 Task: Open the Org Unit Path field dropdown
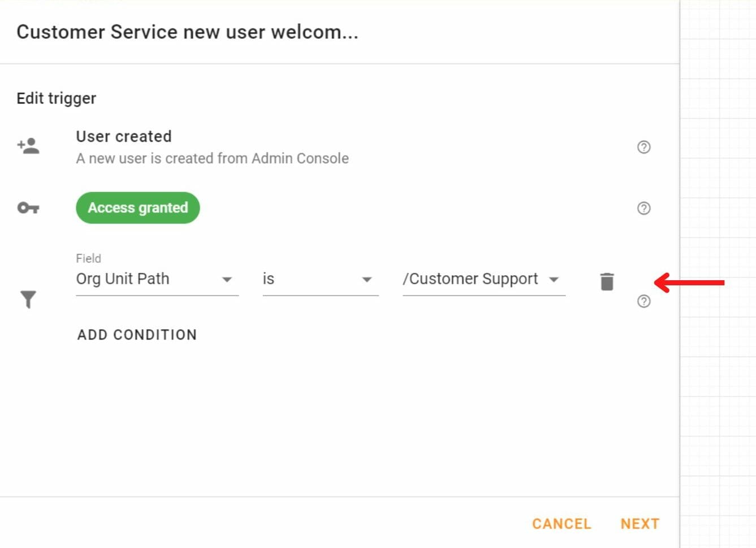[x=157, y=279]
